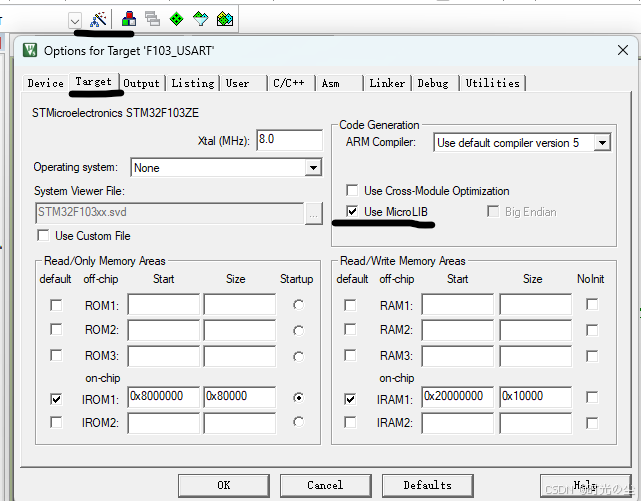Click the Big Endian checkbox
The width and height of the screenshot is (641, 501).
point(493,211)
